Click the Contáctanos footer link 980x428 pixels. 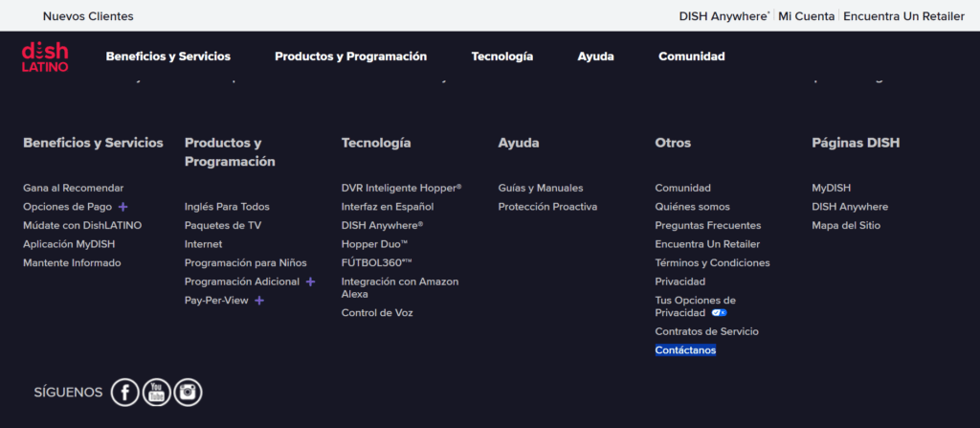[685, 350]
